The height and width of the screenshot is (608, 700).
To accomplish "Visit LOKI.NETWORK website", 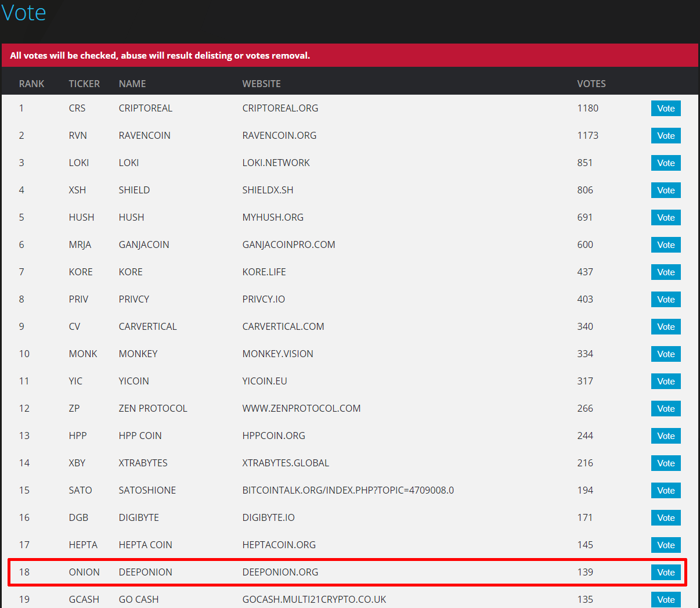I will click(x=276, y=163).
